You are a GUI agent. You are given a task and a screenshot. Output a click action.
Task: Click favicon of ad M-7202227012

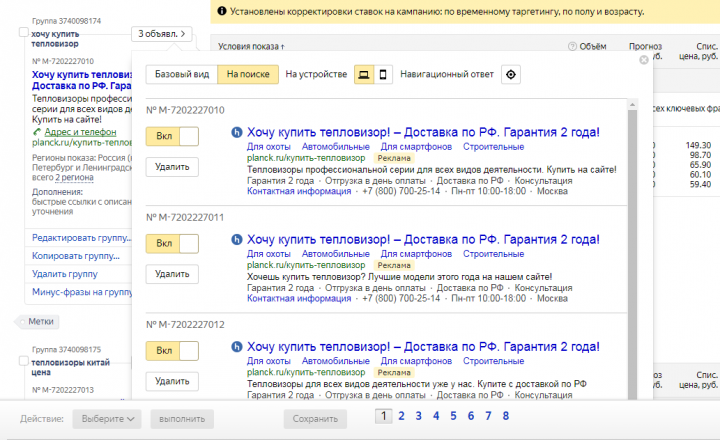pos(236,347)
